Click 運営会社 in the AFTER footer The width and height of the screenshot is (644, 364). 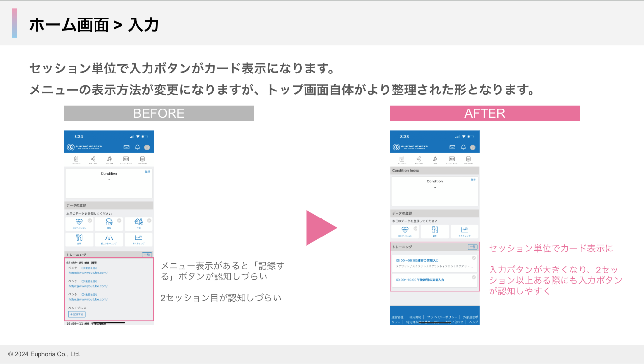[398, 317]
